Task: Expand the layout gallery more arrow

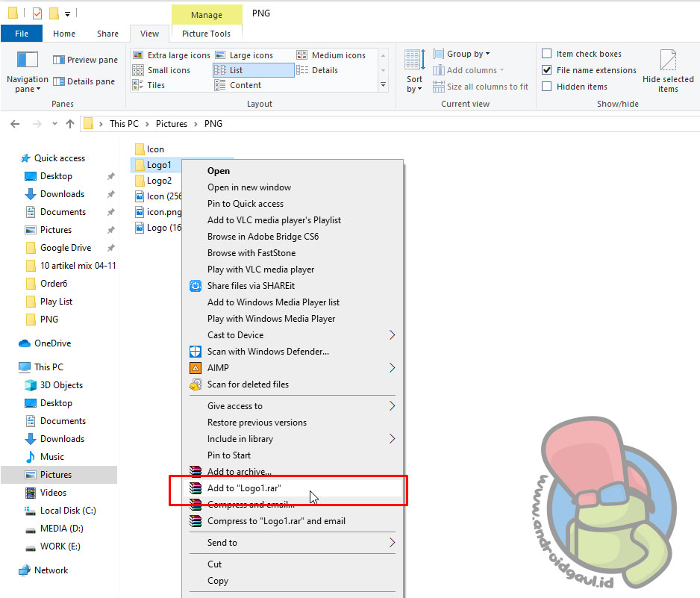Action: click(x=383, y=85)
